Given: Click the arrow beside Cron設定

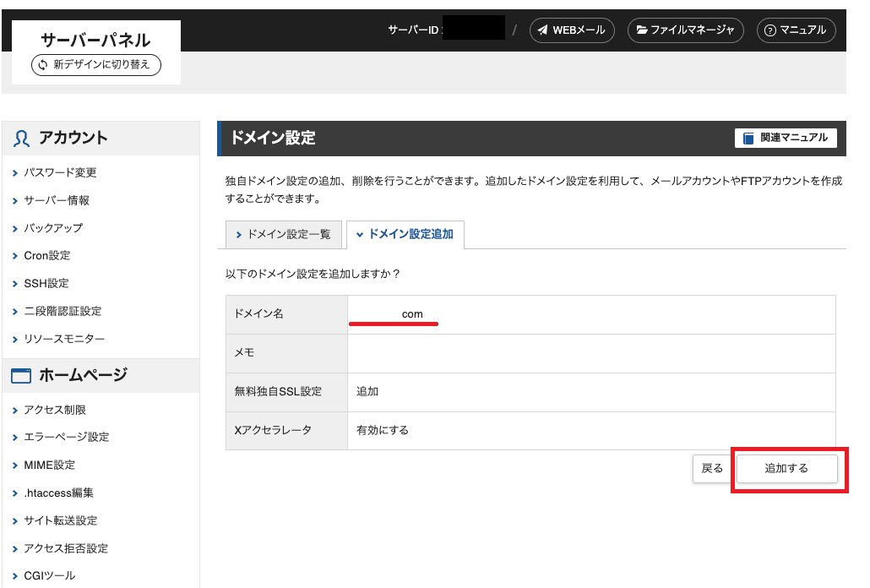Looking at the screenshot, I should click(x=15, y=256).
